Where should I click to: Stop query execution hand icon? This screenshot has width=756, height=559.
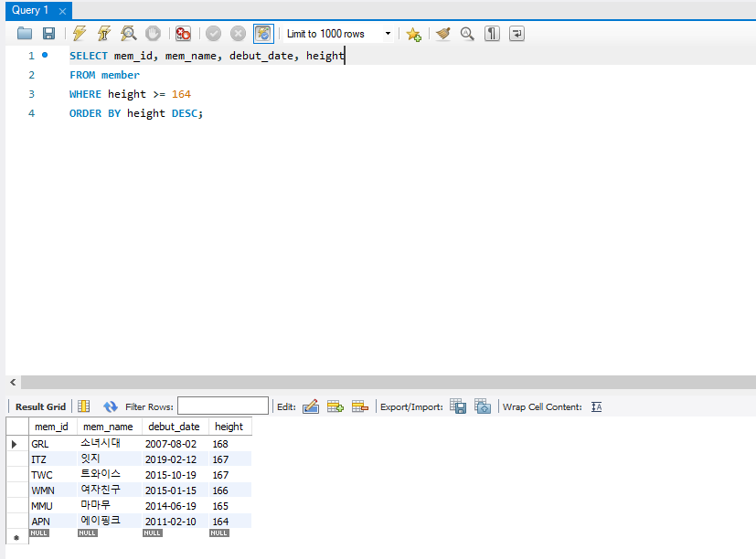pos(153,34)
